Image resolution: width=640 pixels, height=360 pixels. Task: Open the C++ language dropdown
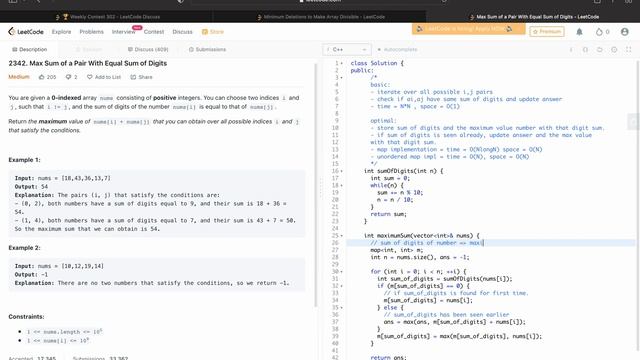(x=347, y=49)
